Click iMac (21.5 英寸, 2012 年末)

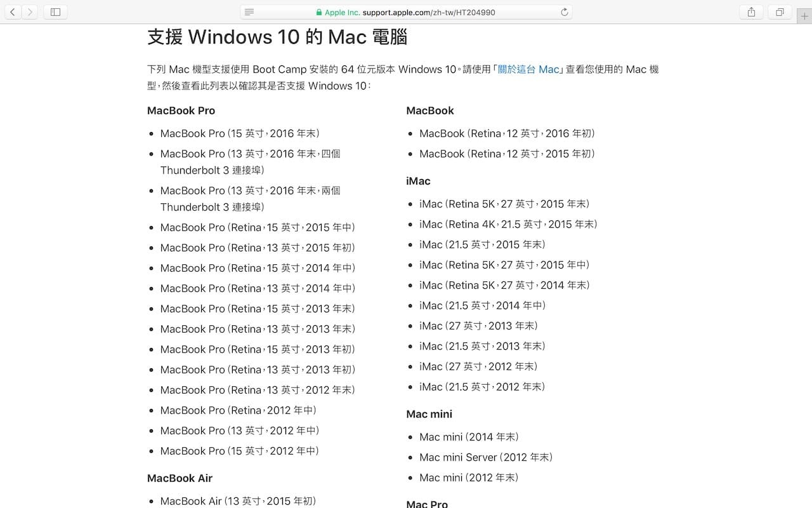pos(482,387)
